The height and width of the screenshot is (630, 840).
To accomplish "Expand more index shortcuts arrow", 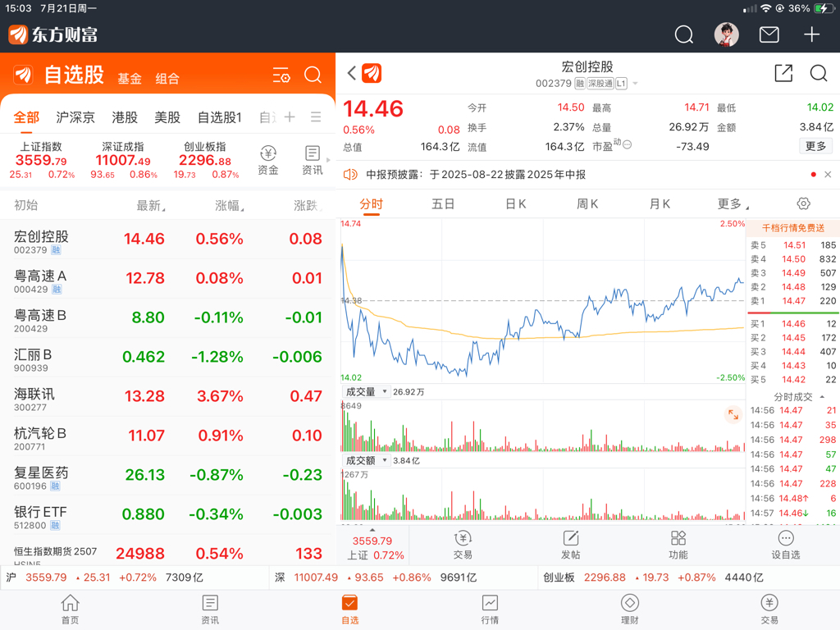I will pyautogui.click(x=328, y=160).
